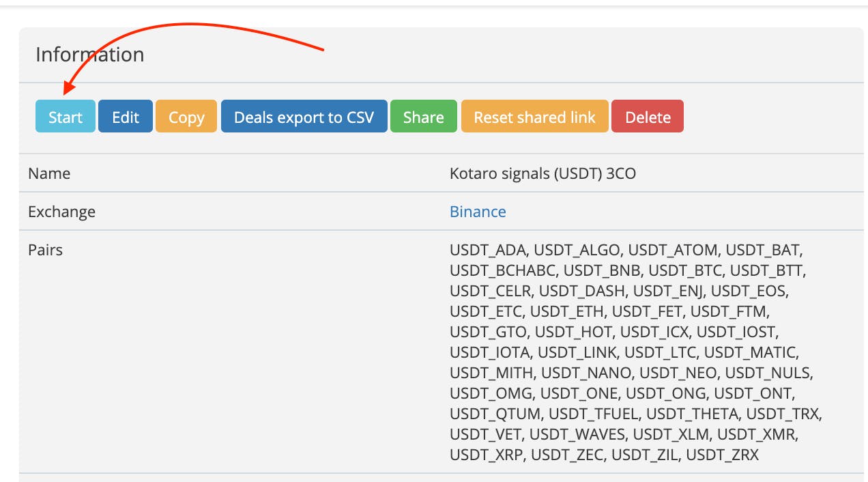Reset the shared link

(534, 117)
